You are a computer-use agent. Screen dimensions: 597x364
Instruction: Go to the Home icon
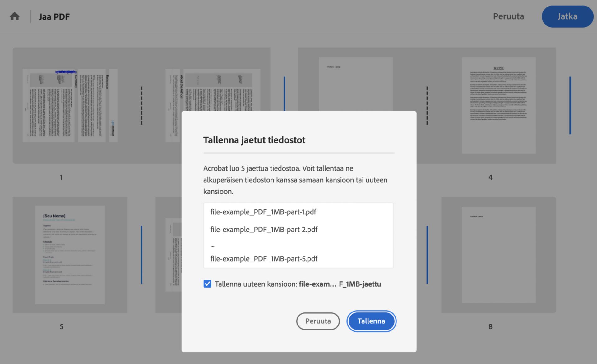click(15, 16)
